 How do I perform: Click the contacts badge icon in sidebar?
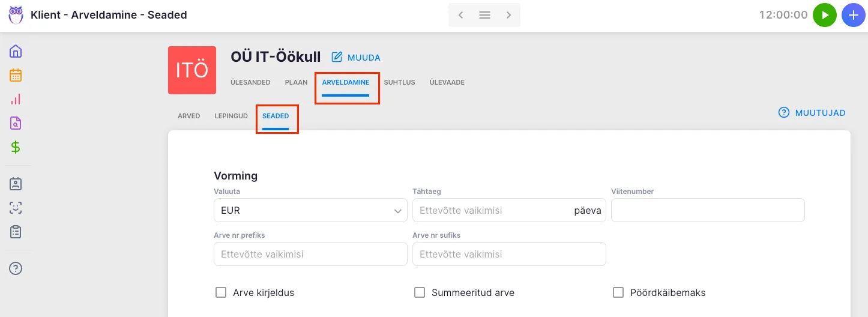[16, 184]
